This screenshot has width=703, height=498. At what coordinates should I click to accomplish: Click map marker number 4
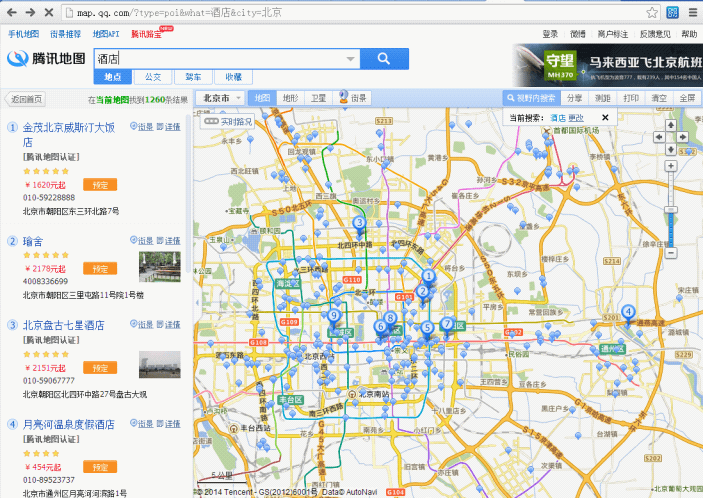coord(628,312)
